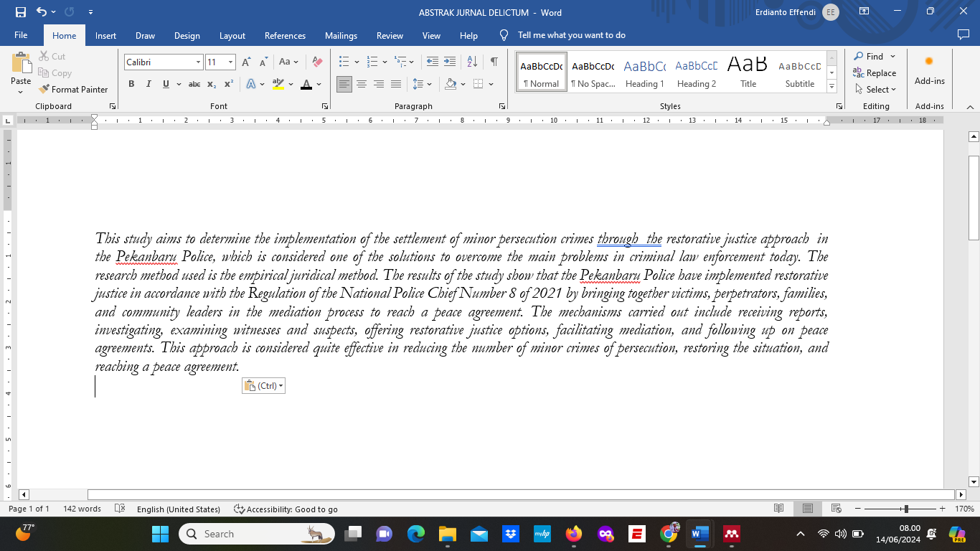Center align the paragraph

pos(362,84)
